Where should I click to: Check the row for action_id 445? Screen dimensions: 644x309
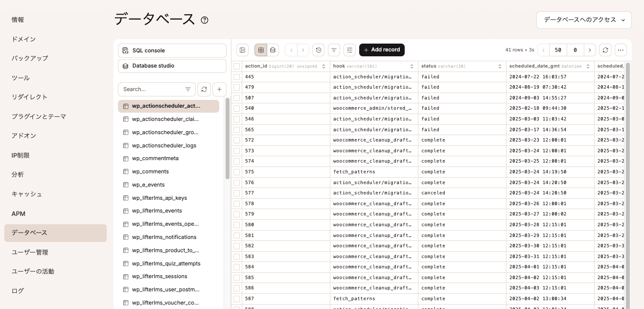tap(237, 76)
